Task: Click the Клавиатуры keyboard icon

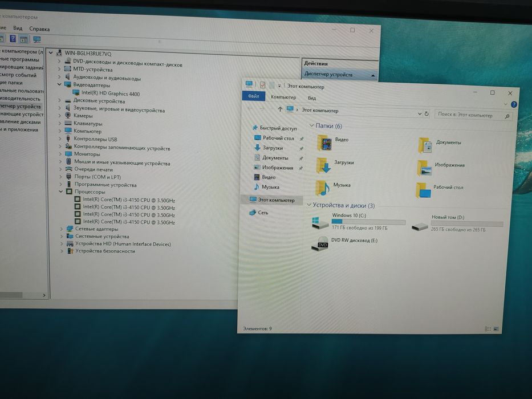Action: (68, 123)
